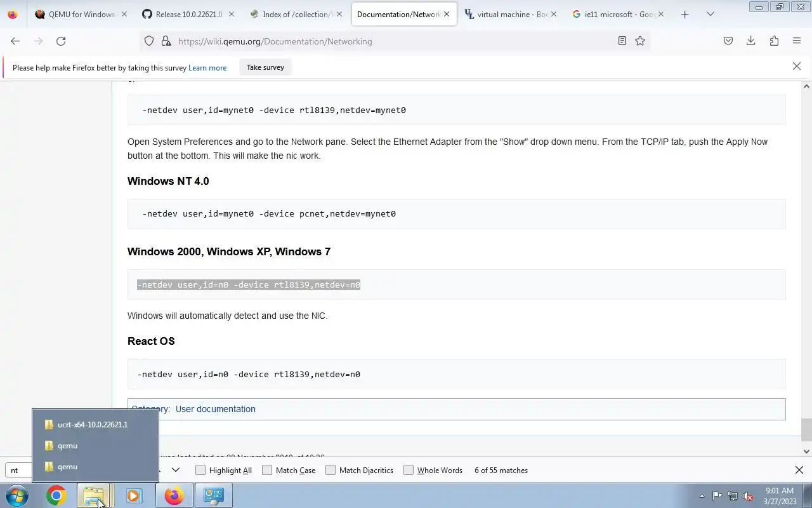Click the page scrollbar up arrow
Viewport: 812px width, 508px height.
pyautogui.click(x=806, y=86)
